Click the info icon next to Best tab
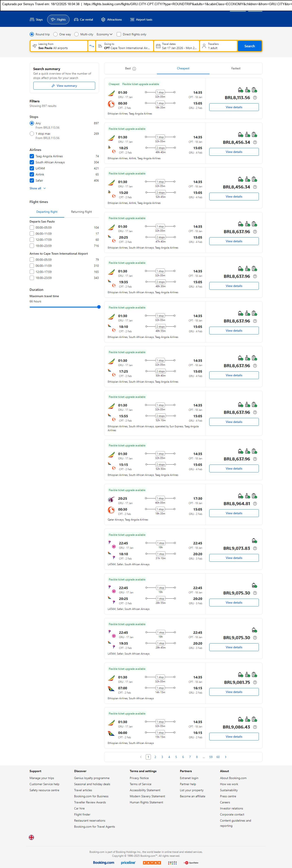 tap(134, 69)
